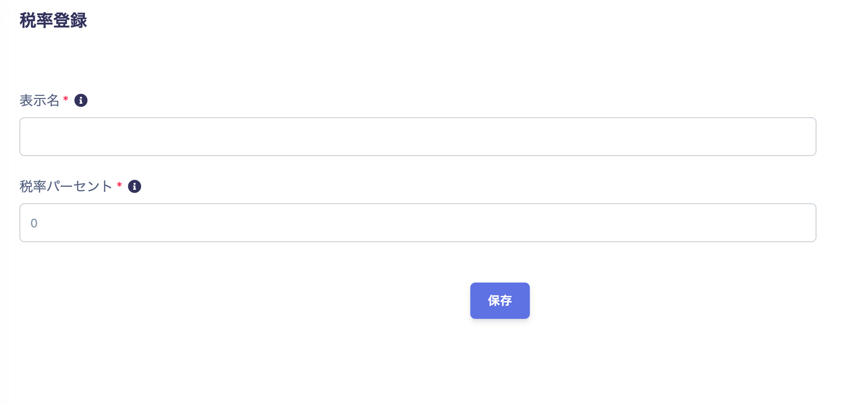Click the red asterisk next to 税率パーセント
This screenshot has height=404, width=868.
120,185
